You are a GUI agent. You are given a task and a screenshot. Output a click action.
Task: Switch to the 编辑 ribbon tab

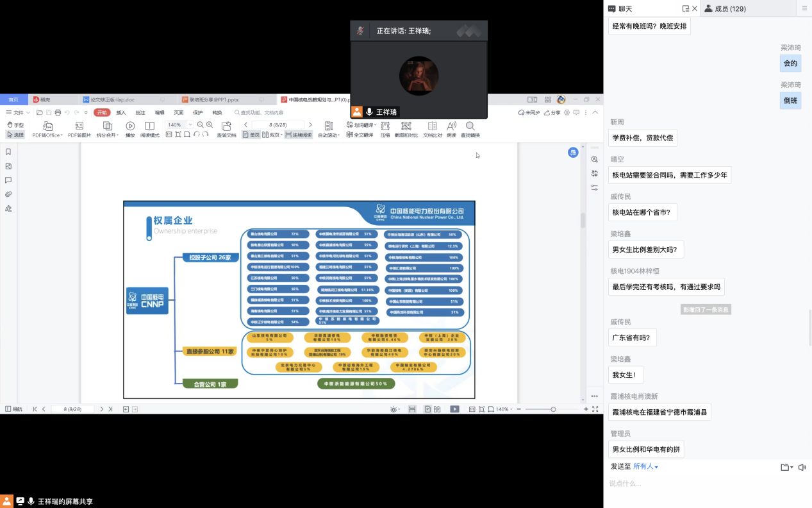click(160, 112)
